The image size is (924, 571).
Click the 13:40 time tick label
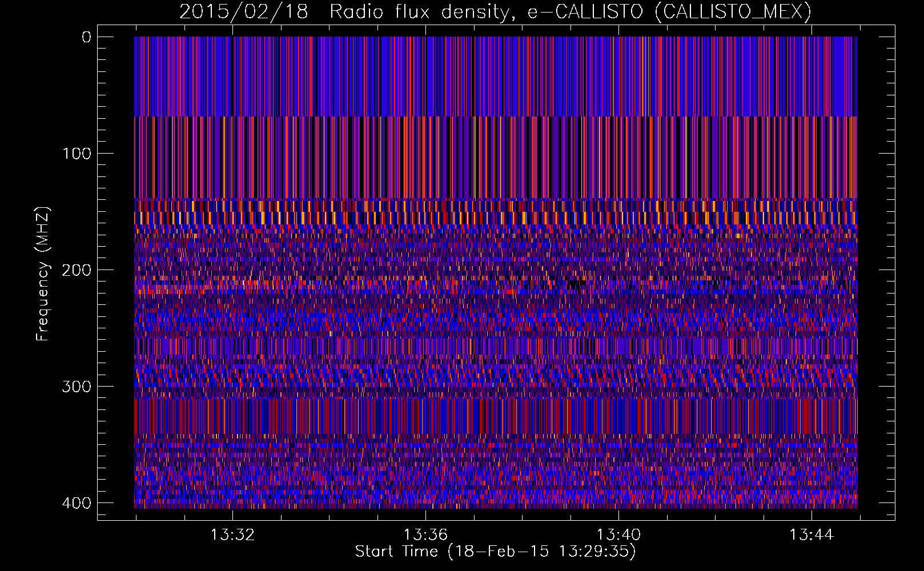(x=618, y=535)
